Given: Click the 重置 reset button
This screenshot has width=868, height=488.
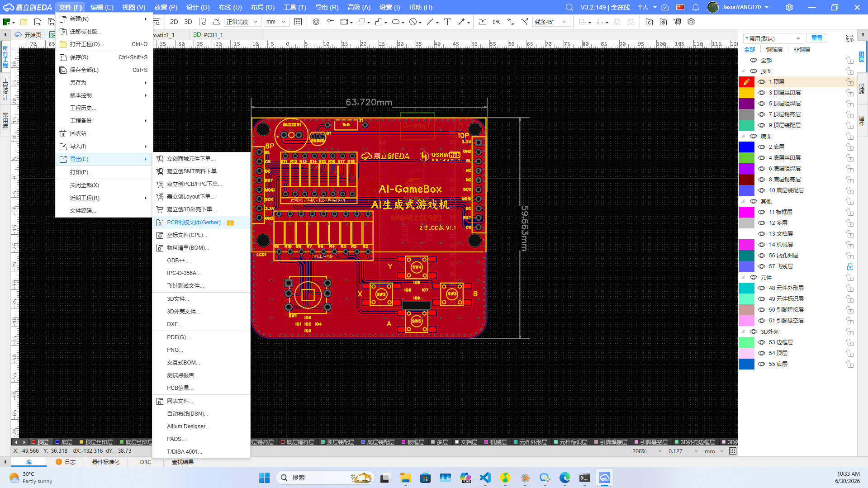Looking at the screenshot, I should click(817, 38).
